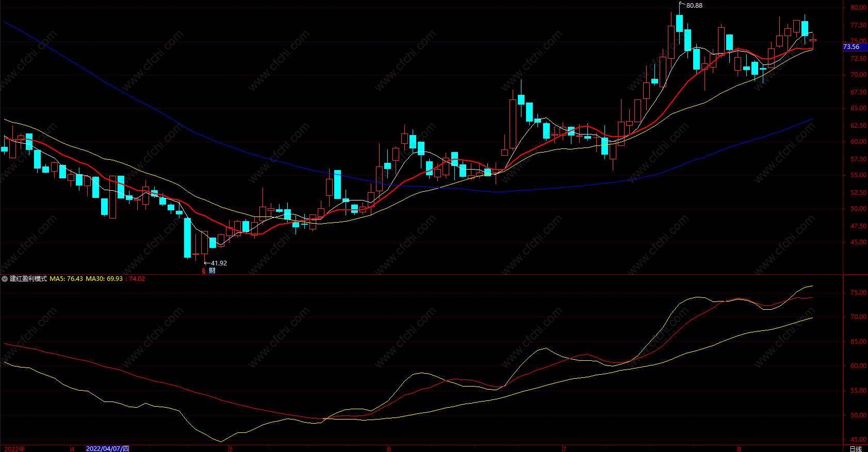Image resolution: width=868 pixels, height=452 pixels.
Task: Click the MA30: 69.93 indicator value
Action: (104, 279)
